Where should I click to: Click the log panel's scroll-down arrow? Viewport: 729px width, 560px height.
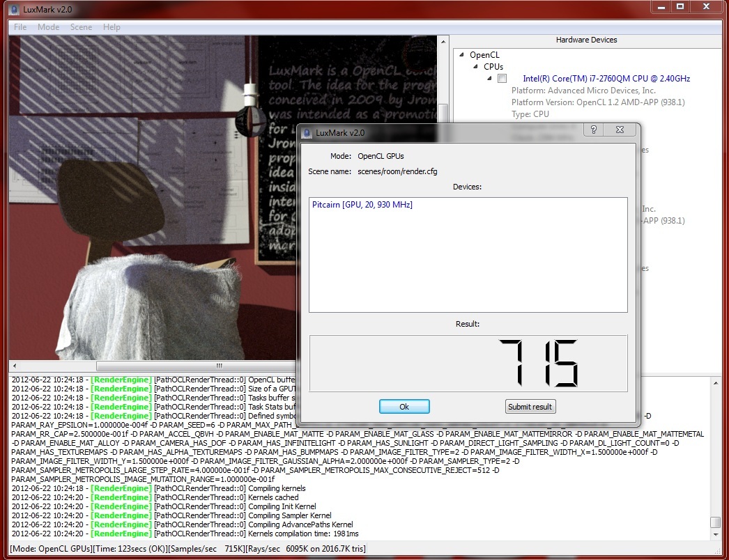(x=716, y=535)
